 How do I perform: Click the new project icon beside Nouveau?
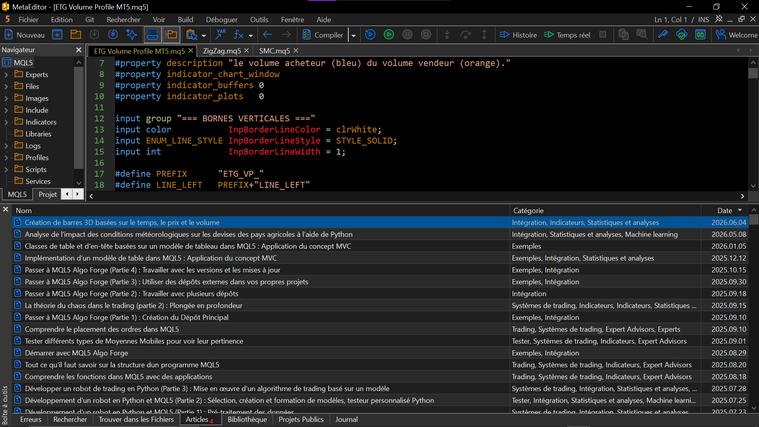pyautogui.click(x=57, y=35)
